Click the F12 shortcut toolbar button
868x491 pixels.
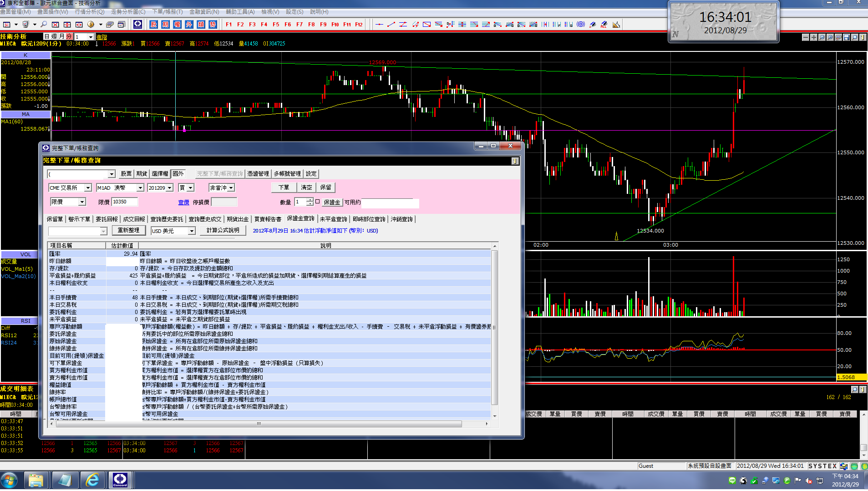359,25
